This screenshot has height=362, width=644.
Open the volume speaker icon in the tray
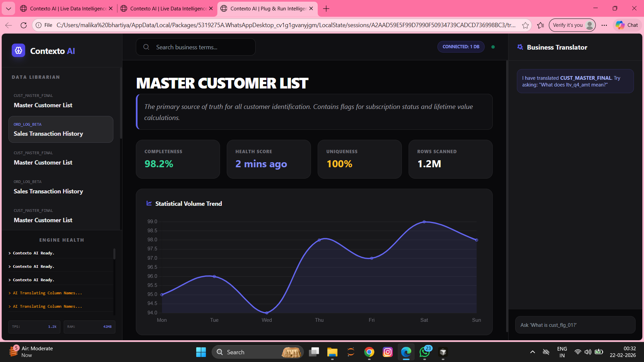coord(588,352)
